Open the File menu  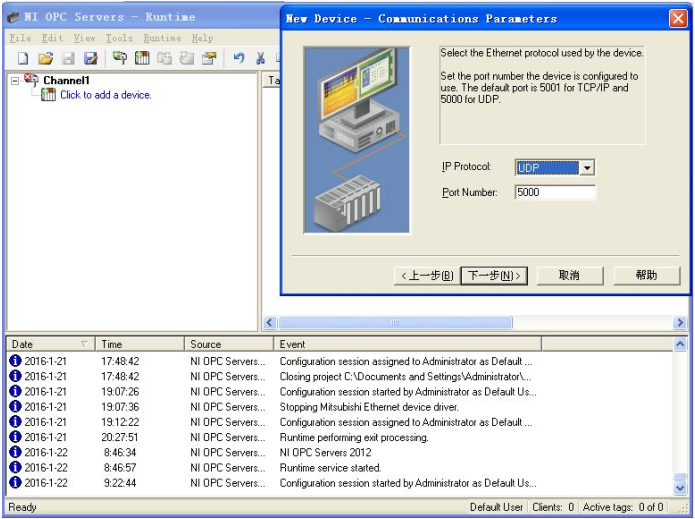pyautogui.click(x=20, y=38)
